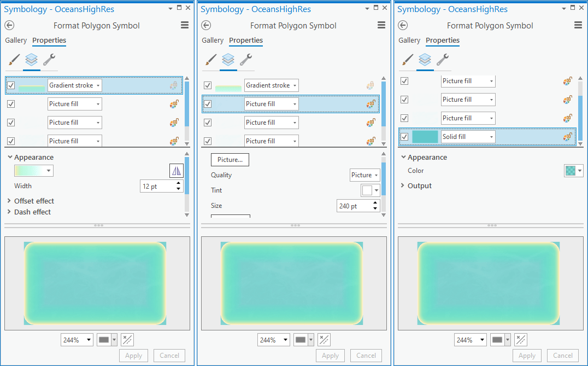This screenshot has height=366, width=588.
Task: Click the Picture... button
Action: coord(230,160)
